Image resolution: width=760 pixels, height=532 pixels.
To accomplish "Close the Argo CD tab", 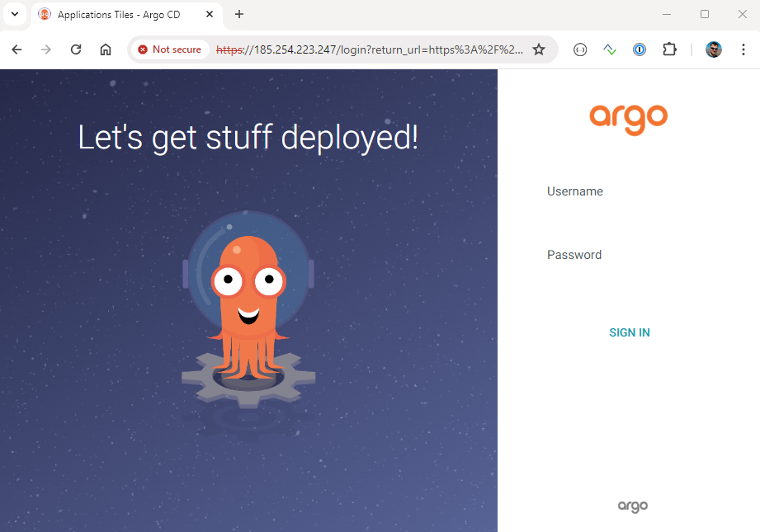I will point(210,15).
